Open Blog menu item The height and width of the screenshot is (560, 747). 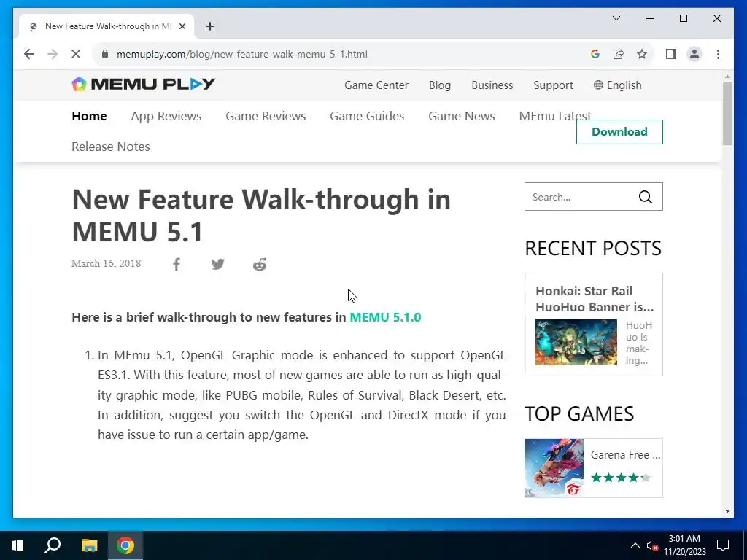(440, 85)
